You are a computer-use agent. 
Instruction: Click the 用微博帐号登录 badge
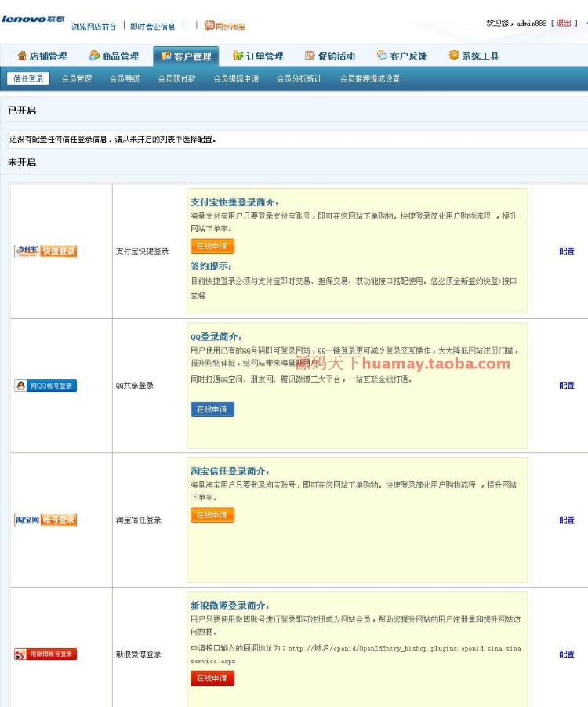tap(45, 654)
